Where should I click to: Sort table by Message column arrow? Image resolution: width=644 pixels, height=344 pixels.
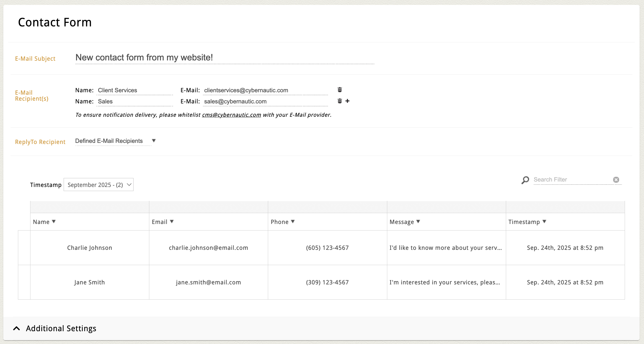click(x=418, y=222)
